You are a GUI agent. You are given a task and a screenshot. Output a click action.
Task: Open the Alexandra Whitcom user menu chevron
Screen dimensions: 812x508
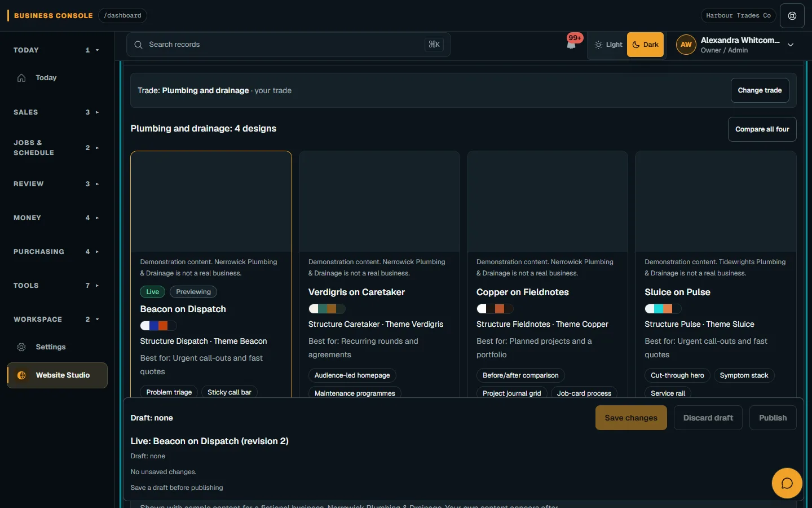click(791, 45)
